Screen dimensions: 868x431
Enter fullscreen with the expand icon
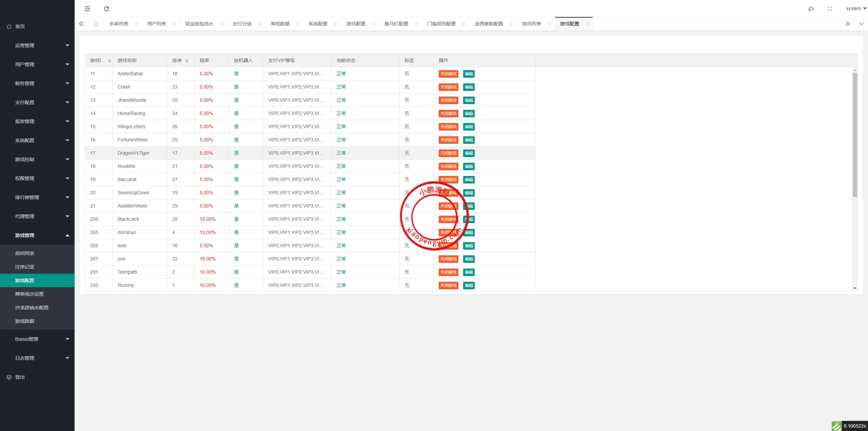[x=830, y=9]
